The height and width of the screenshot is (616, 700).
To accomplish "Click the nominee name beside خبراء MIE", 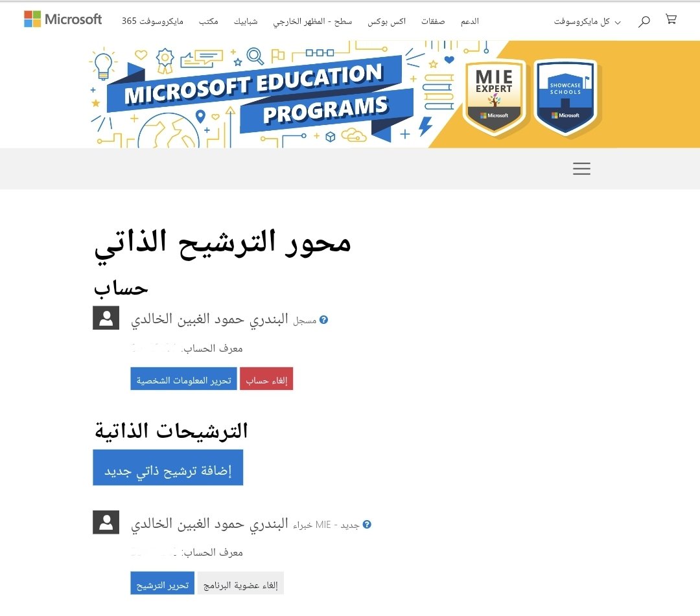I will point(209,523).
